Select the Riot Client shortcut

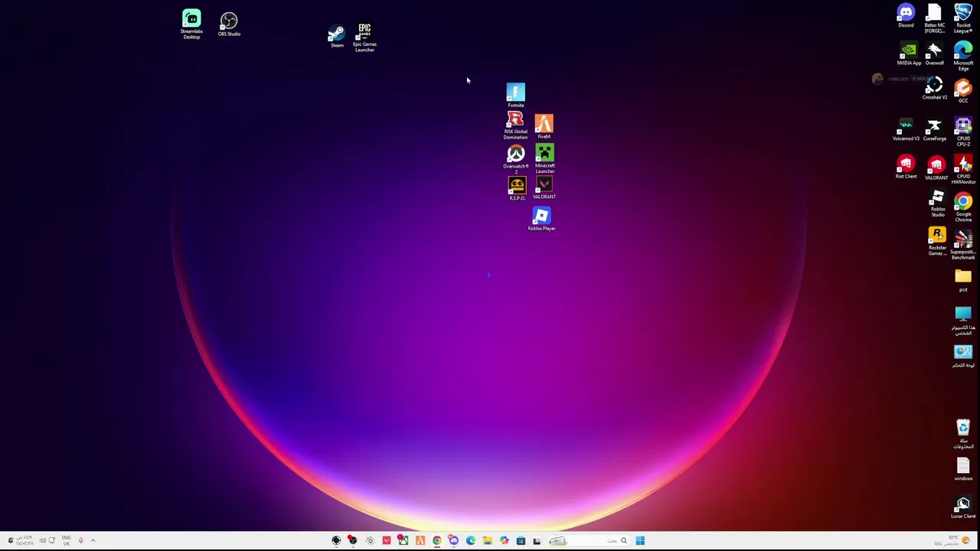tap(906, 168)
